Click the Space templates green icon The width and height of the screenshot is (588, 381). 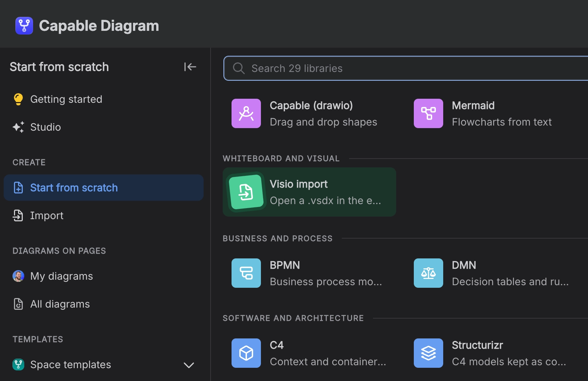18,364
